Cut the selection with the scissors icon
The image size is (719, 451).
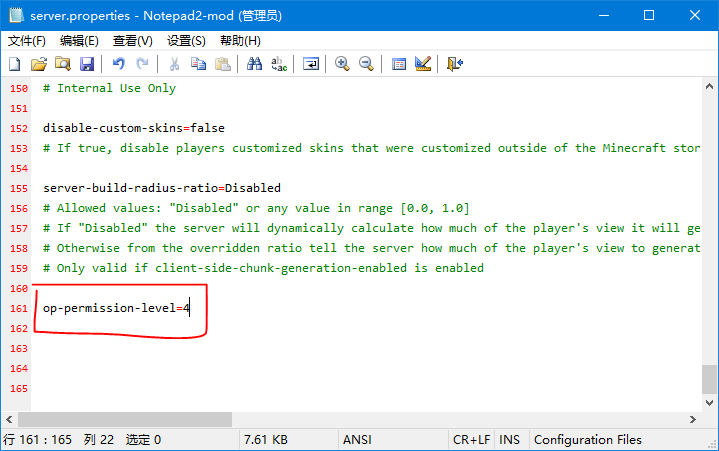pos(174,64)
